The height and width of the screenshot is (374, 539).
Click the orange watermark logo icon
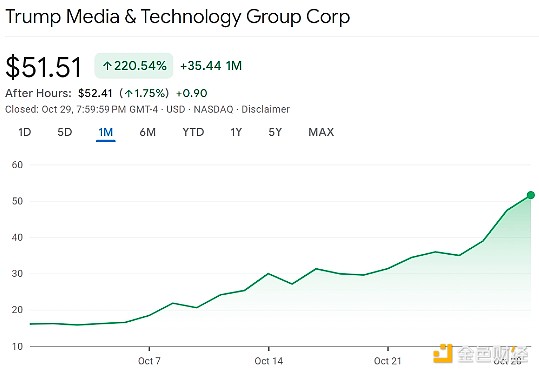(443, 353)
